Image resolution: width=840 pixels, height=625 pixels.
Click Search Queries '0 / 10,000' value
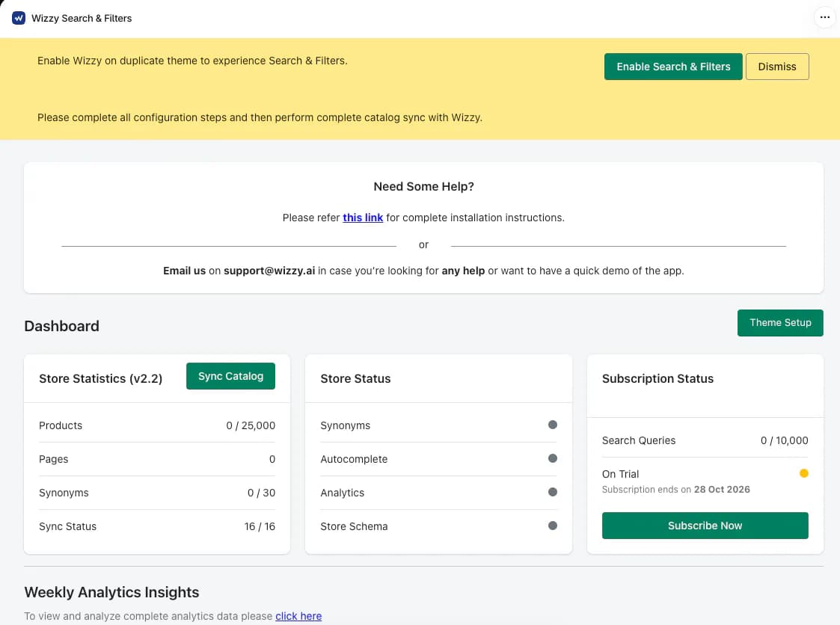click(x=784, y=440)
